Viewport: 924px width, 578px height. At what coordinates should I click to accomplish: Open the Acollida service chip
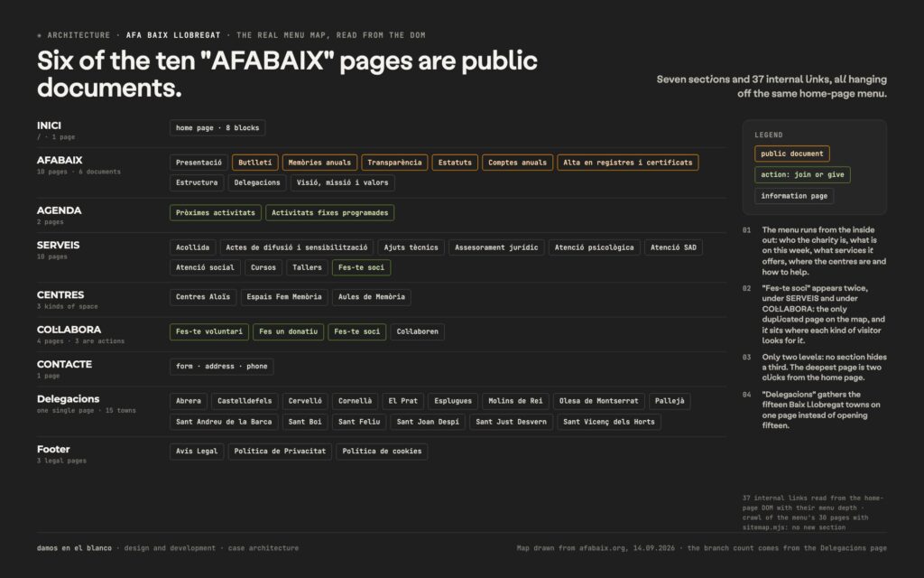click(x=193, y=247)
